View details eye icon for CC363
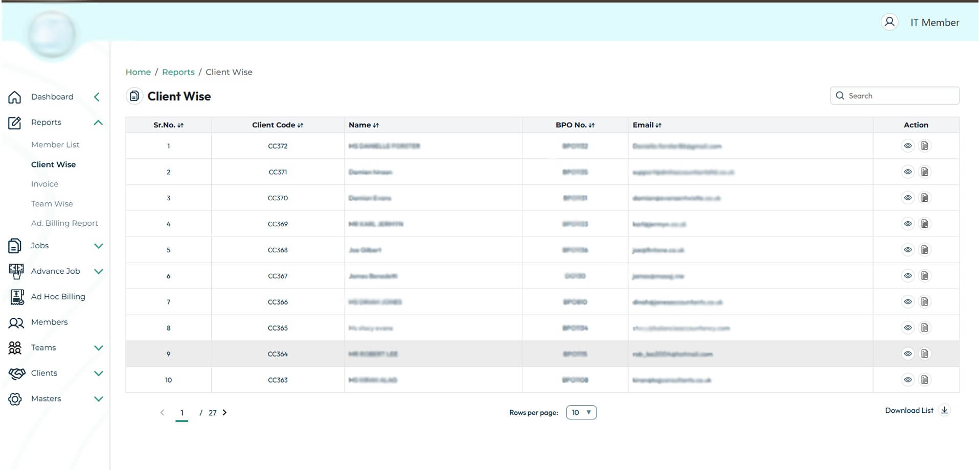The width and height of the screenshot is (980, 470). coord(907,380)
